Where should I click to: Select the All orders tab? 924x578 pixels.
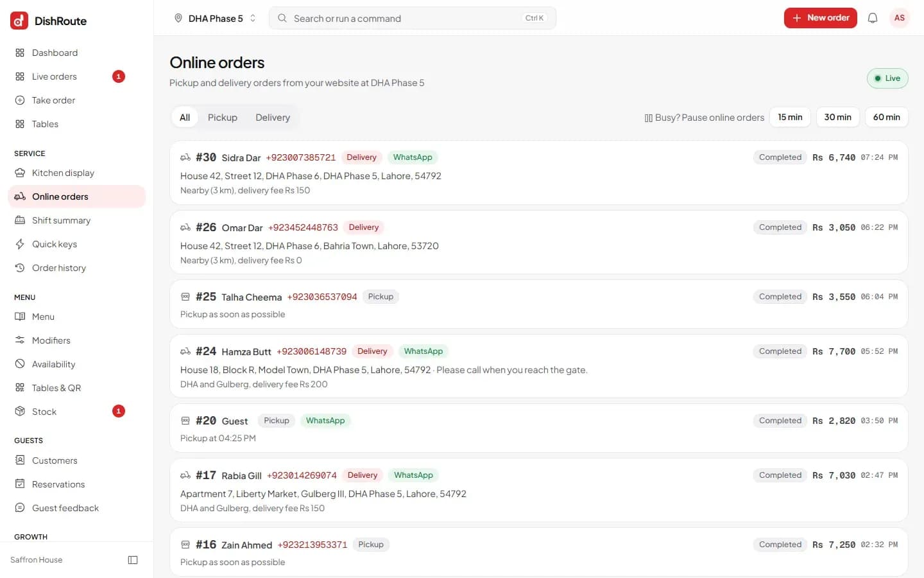click(185, 118)
